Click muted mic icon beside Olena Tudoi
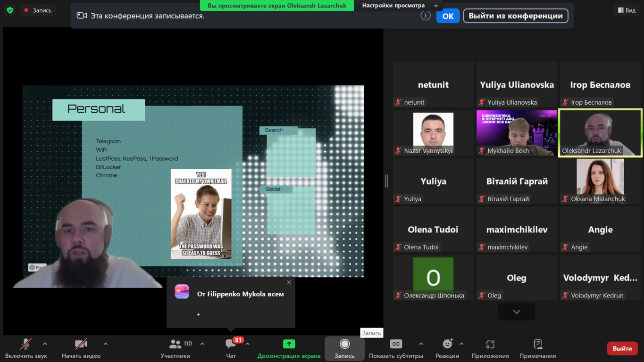The height and width of the screenshot is (362, 644). 399,247
